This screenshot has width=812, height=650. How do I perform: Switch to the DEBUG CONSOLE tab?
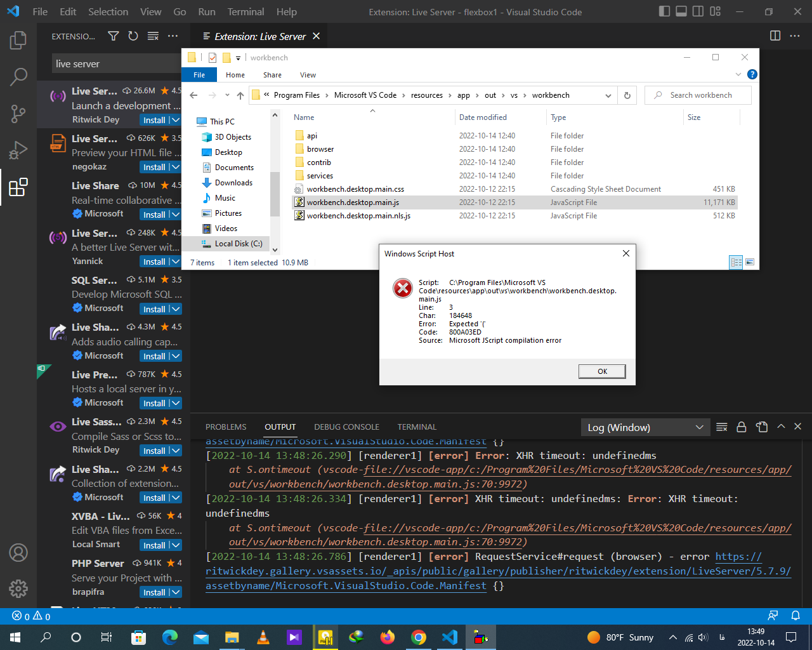coord(346,427)
